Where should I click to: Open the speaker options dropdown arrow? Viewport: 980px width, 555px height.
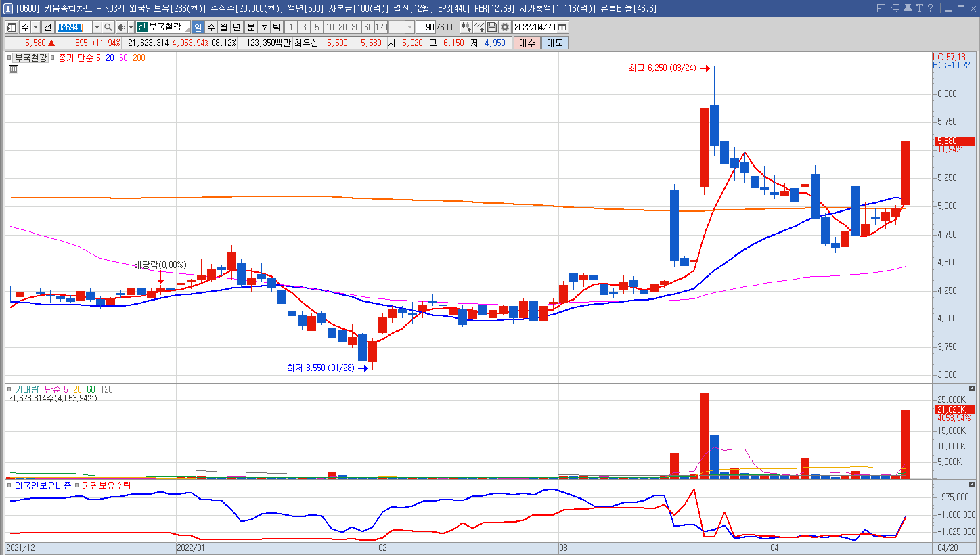[x=131, y=27]
